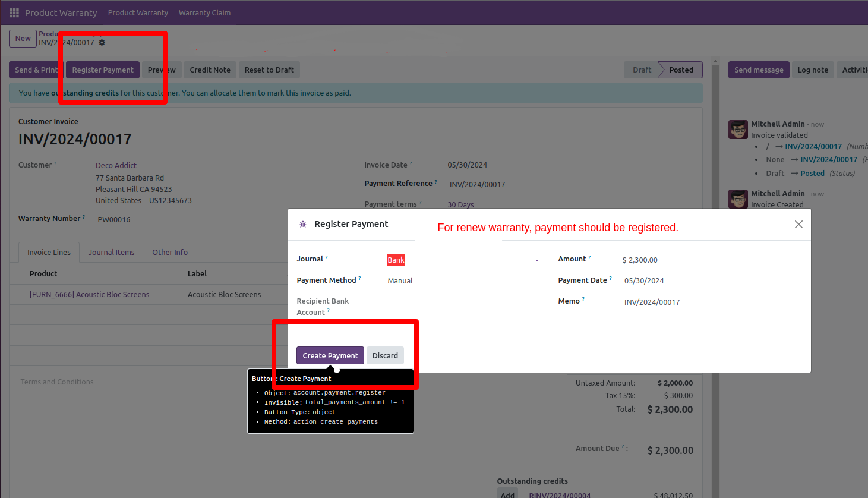
Task: Switch to the Other Info tab
Action: (x=170, y=252)
